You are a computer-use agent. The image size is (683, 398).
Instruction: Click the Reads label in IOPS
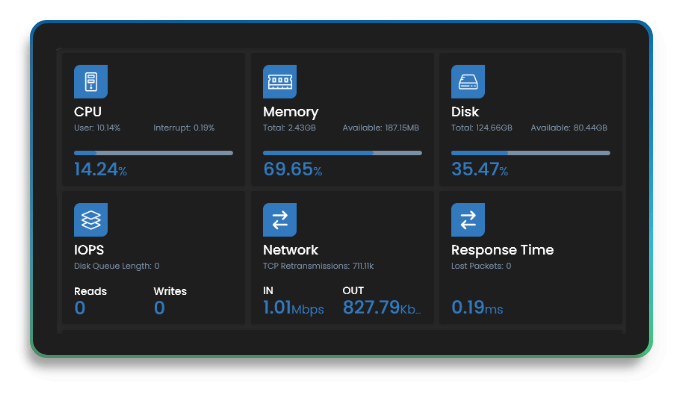point(90,291)
